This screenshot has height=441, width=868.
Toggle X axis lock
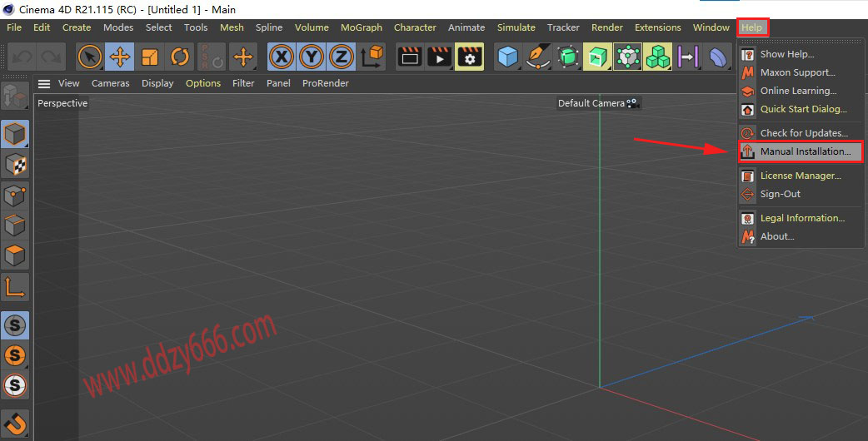(x=282, y=57)
